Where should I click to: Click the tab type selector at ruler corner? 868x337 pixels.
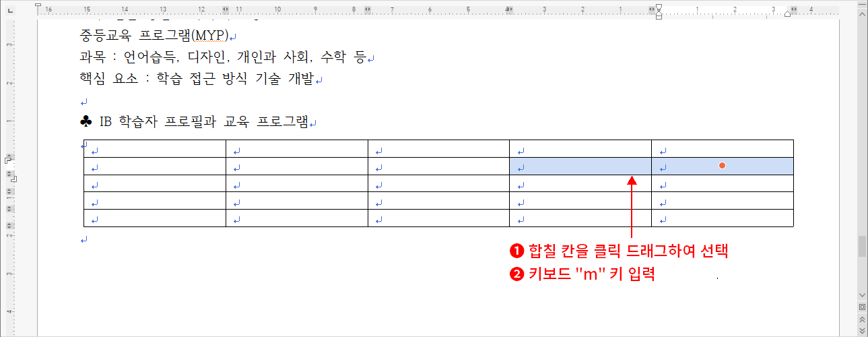[9, 10]
